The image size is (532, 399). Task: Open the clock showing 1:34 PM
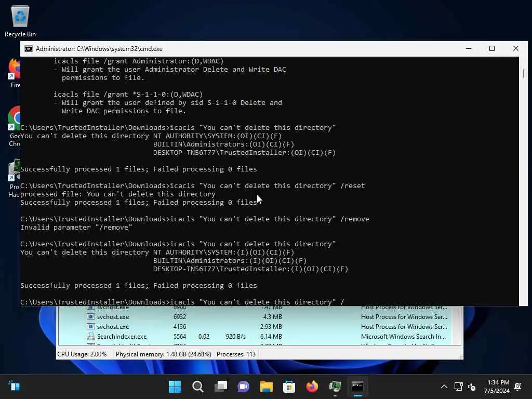[497, 387]
